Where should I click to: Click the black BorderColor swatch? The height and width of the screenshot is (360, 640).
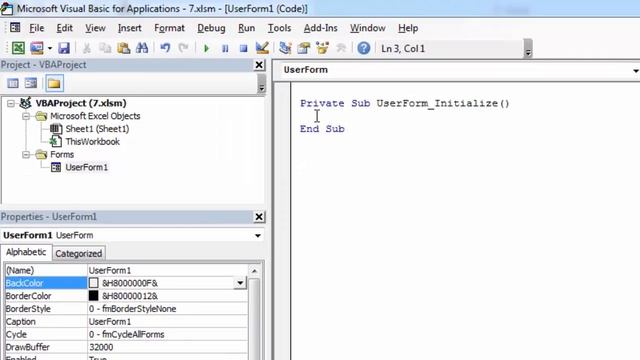[93, 296]
